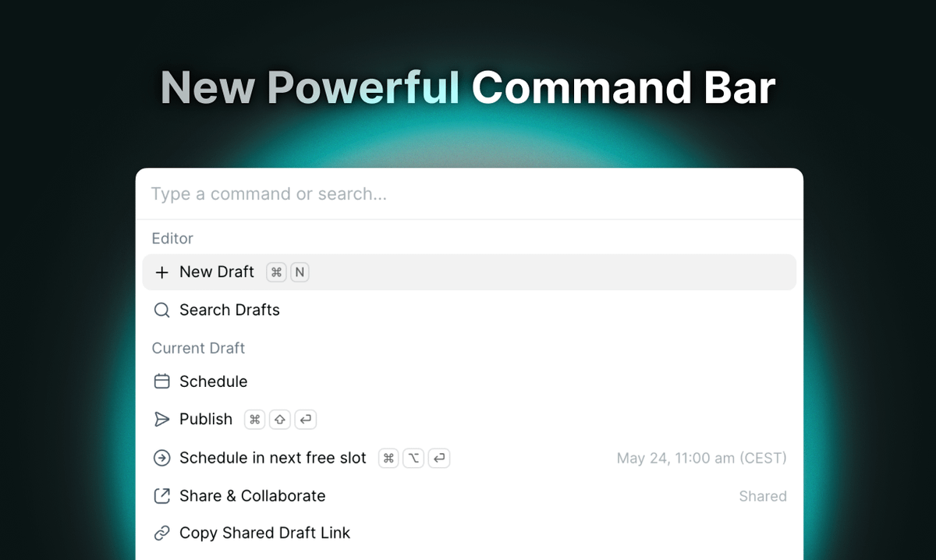Click the magnifier icon for Search Drafts
This screenshot has height=560, width=936.
(161, 310)
